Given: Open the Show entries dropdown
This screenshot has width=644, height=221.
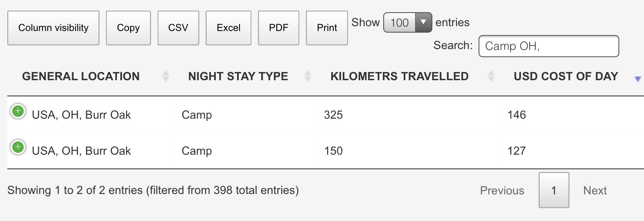Looking at the screenshot, I should [407, 22].
